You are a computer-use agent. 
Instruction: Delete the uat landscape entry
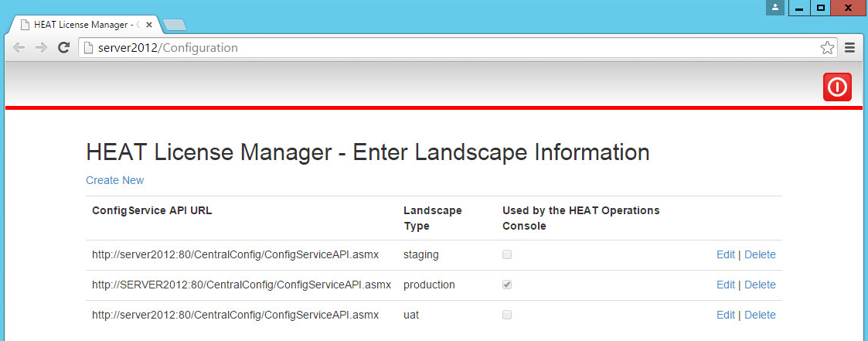pos(760,315)
